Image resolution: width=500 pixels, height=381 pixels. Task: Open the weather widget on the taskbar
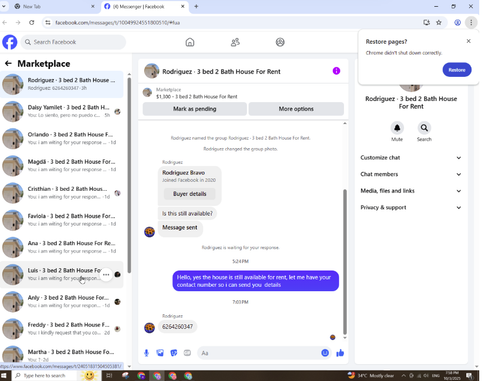coord(371,376)
